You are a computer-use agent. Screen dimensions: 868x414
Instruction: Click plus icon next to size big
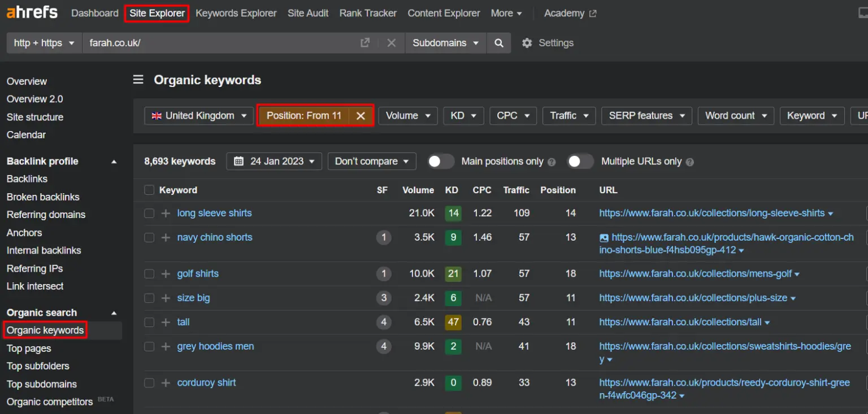166,298
